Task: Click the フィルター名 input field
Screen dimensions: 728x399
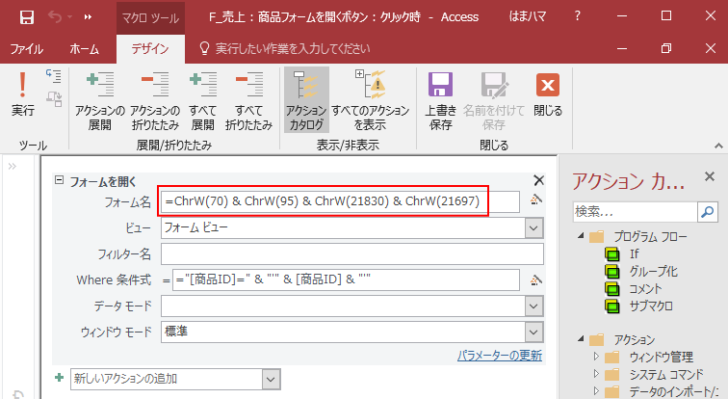Action: click(x=352, y=254)
